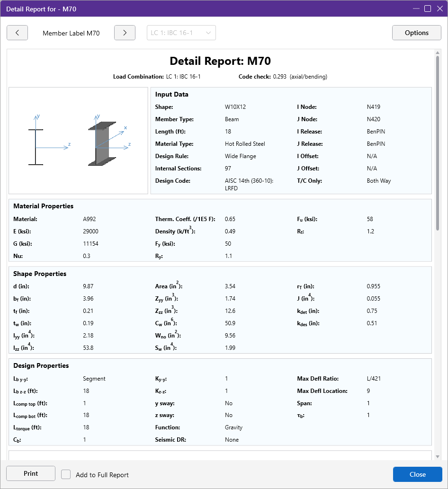This screenshot has width=448, height=489.
Task: Close the window using title bar X
Action: 439,9
